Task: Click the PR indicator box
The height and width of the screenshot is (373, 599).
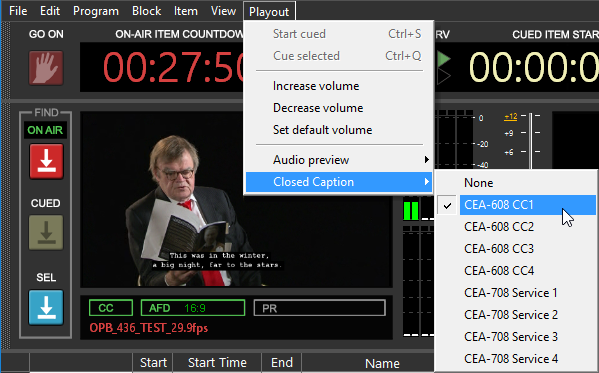Action: [320, 308]
